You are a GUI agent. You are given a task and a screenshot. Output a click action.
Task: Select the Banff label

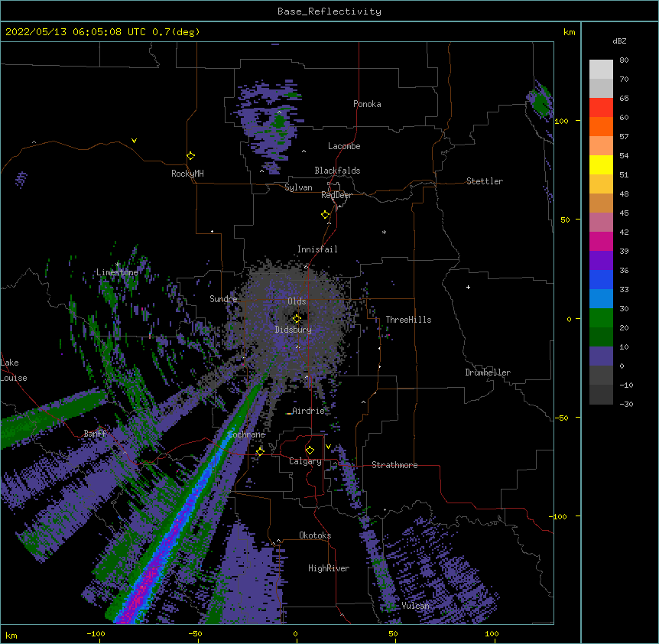click(x=95, y=434)
